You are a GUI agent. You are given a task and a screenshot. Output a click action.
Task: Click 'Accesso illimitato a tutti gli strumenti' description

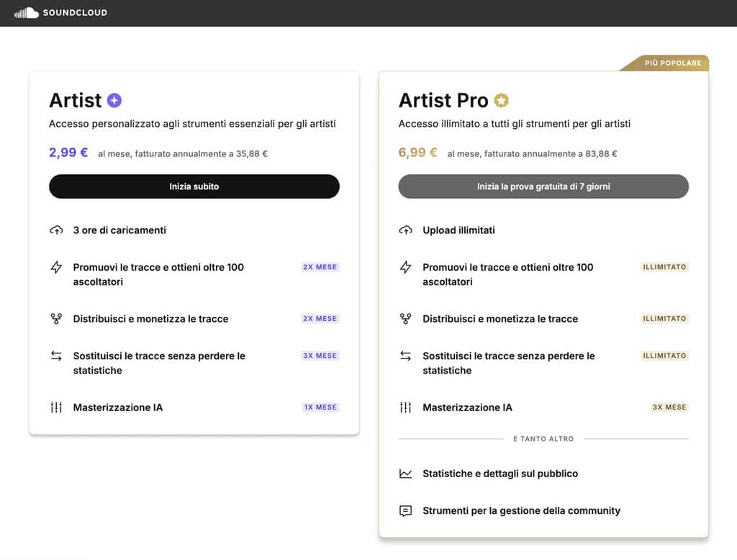pyautogui.click(x=515, y=124)
